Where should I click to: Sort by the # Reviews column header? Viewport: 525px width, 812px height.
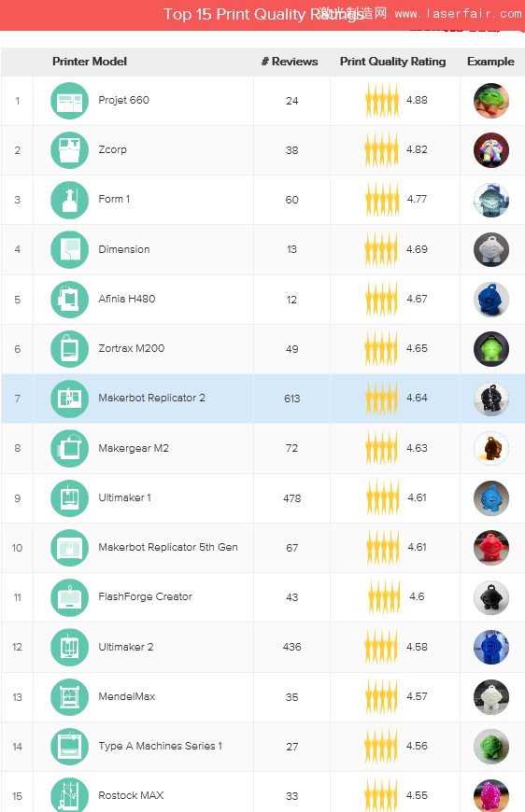coord(290,62)
